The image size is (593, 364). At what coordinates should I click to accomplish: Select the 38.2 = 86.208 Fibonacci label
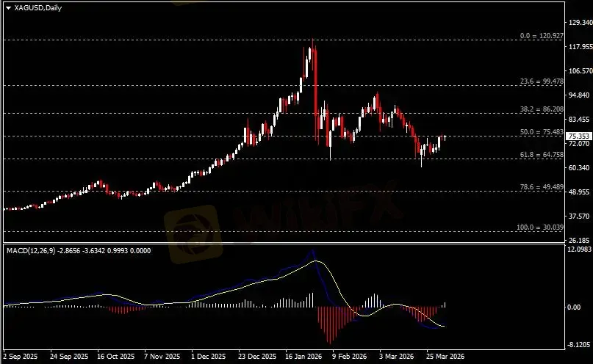(542, 109)
